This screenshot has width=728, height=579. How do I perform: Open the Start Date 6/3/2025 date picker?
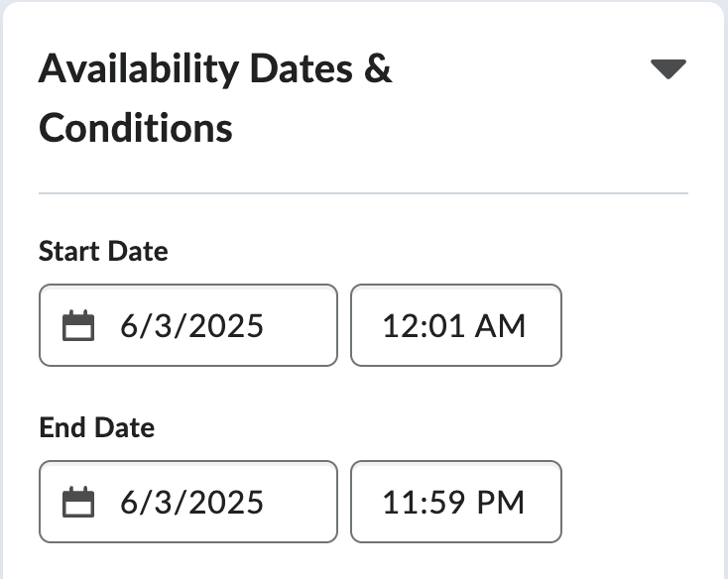click(188, 325)
